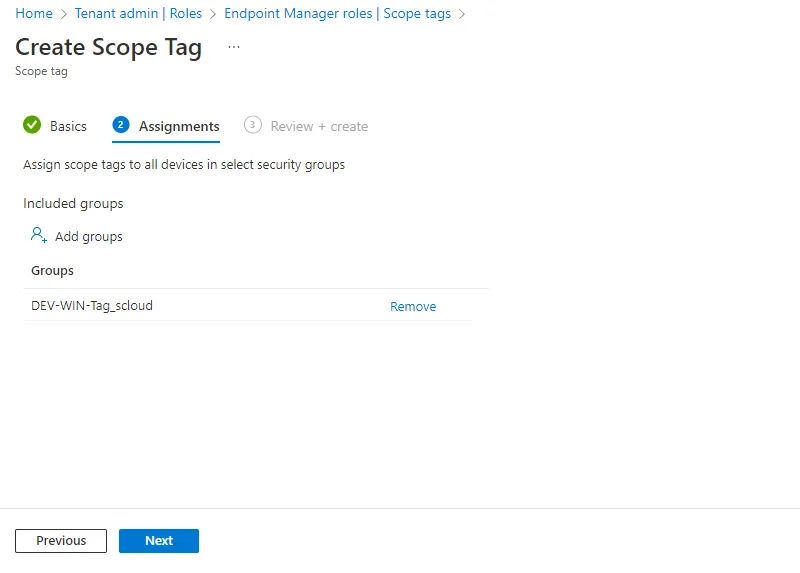Open the Review + create tab
This screenshot has height=573, width=800.
[x=319, y=126]
